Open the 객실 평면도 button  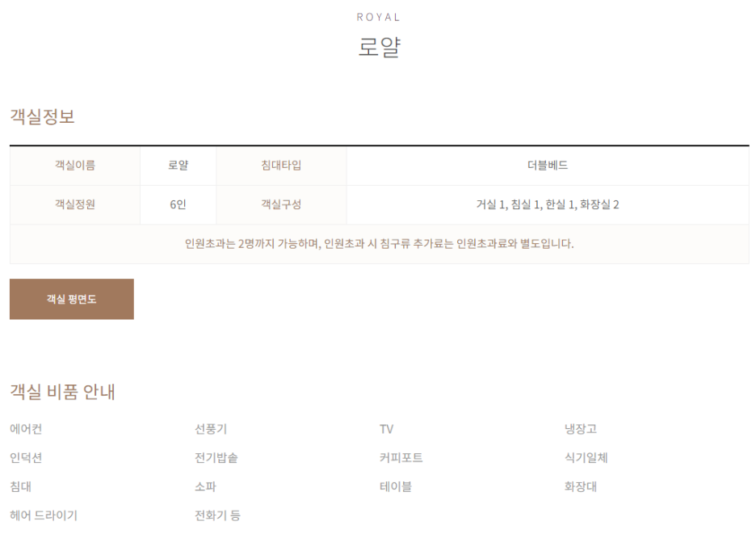[71, 299]
